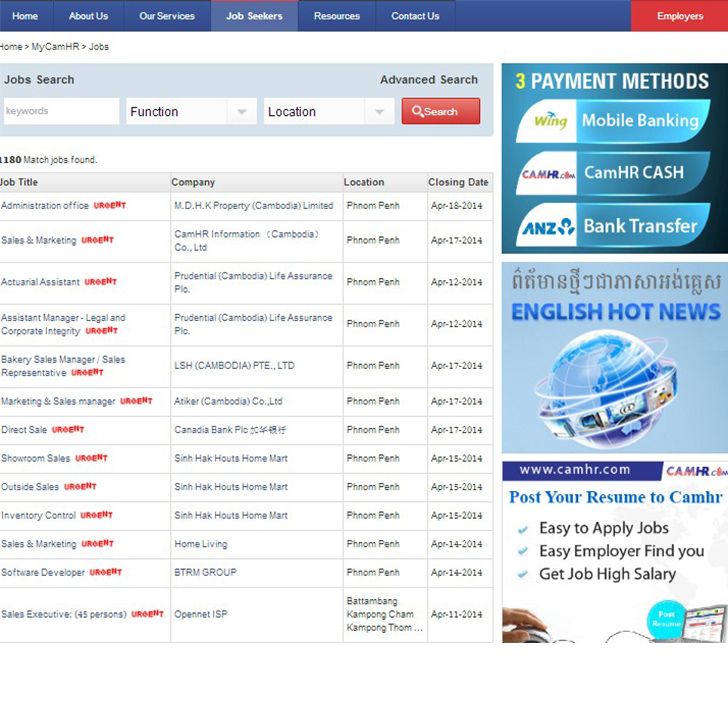Click the URGENT tag beside Direct Sale
Screen dimensions: 728x728
(68, 429)
